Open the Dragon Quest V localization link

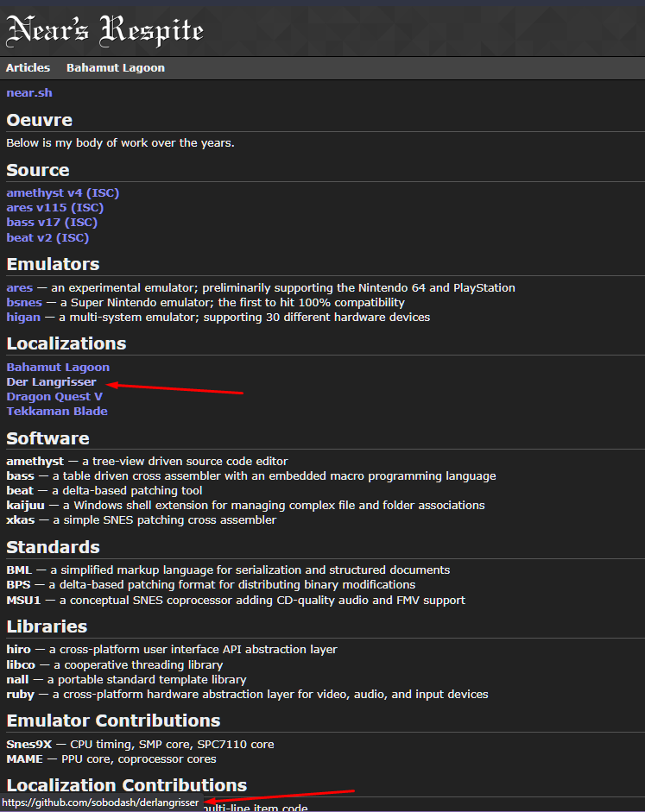click(x=54, y=397)
